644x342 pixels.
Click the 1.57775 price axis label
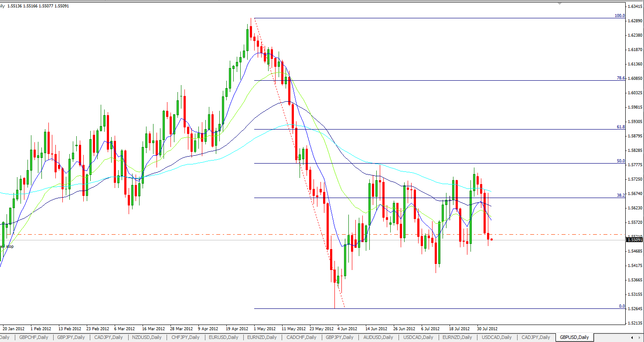click(x=635, y=165)
